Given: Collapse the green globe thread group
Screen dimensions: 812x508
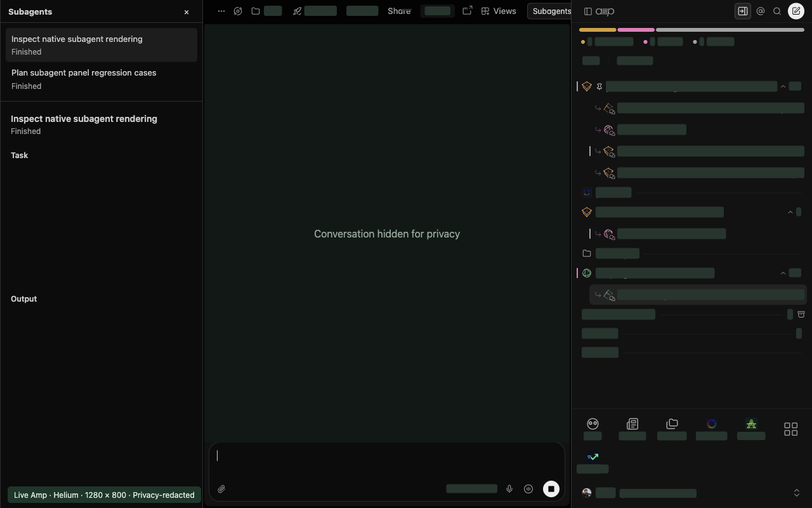Looking at the screenshot, I should pos(783,273).
